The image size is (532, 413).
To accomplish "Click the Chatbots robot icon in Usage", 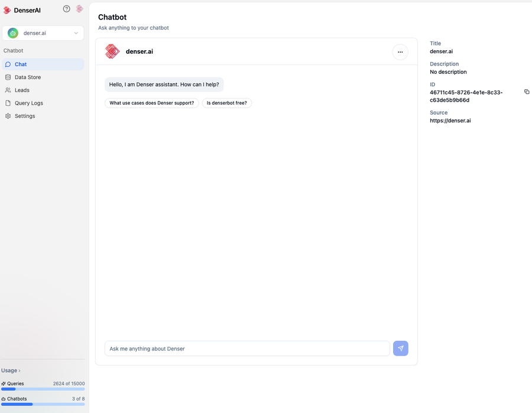I will point(4,399).
